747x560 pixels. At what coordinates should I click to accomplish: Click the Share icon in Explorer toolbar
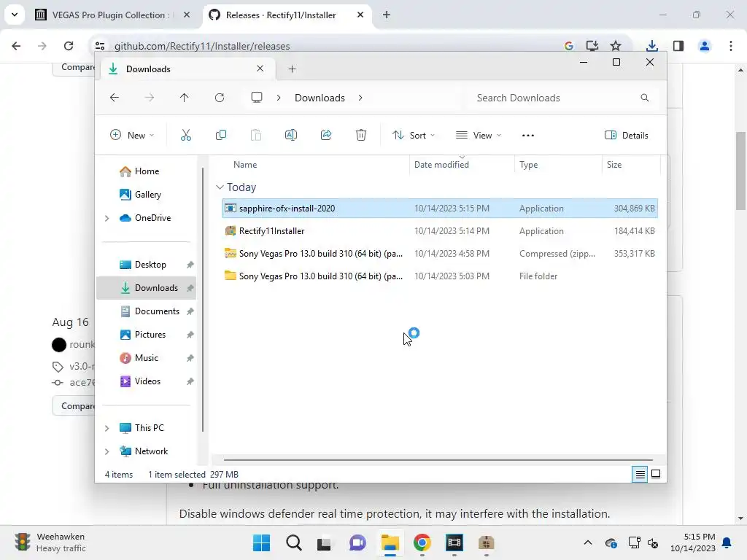326,135
